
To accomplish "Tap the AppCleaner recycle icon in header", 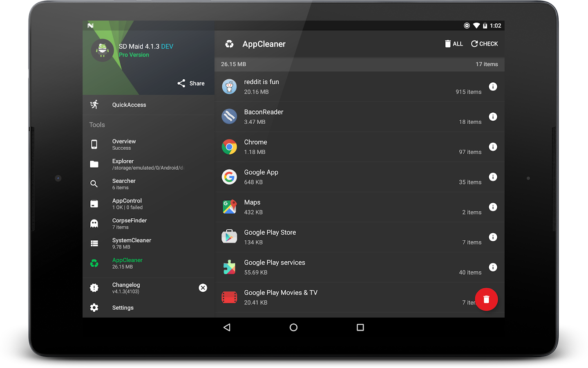I will point(229,44).
